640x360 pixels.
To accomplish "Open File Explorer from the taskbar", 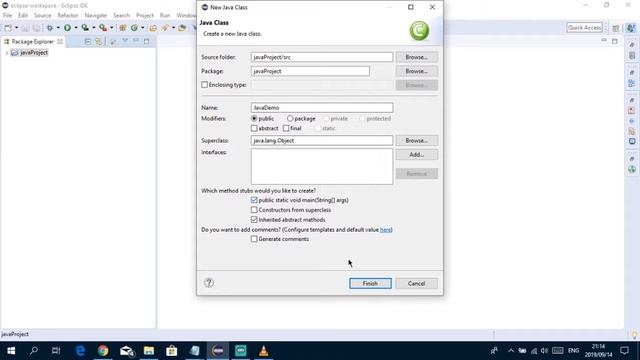I will pos(149,351).
